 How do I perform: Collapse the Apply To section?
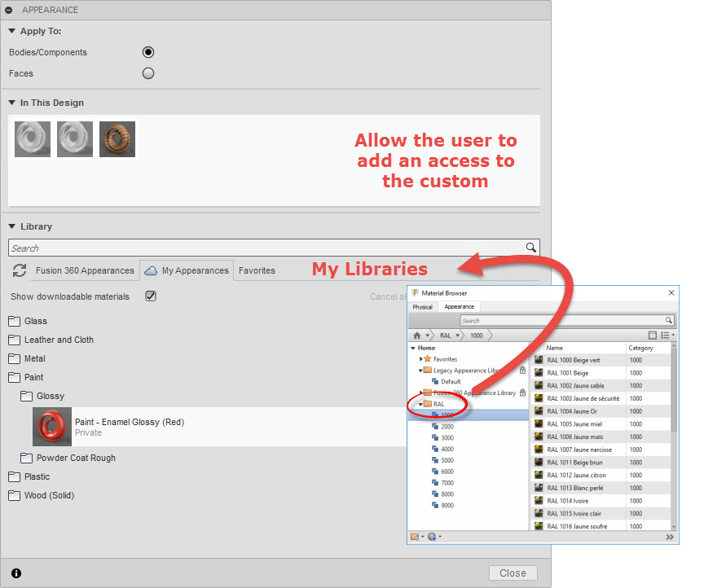click(x=12, y=31)
